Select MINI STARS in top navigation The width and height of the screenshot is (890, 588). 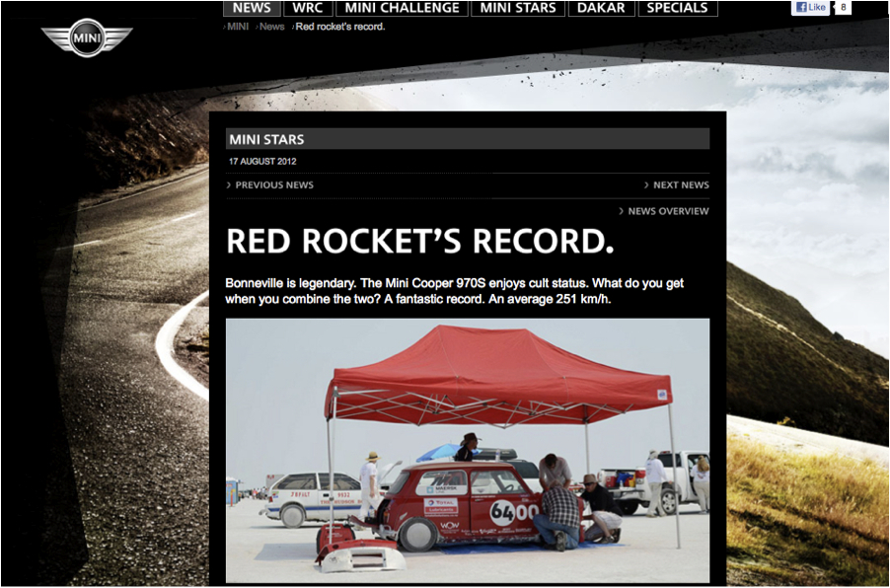click(518, 8)
